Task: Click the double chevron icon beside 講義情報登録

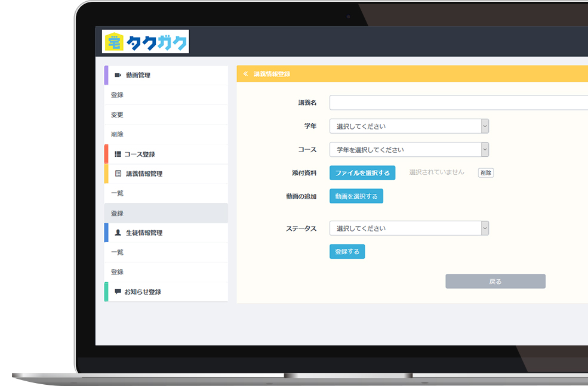Action: [x=246, y=74]
